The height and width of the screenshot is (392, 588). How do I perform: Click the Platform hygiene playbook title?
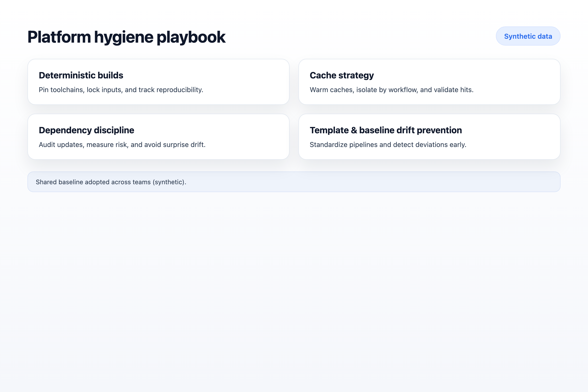point(126,37)
